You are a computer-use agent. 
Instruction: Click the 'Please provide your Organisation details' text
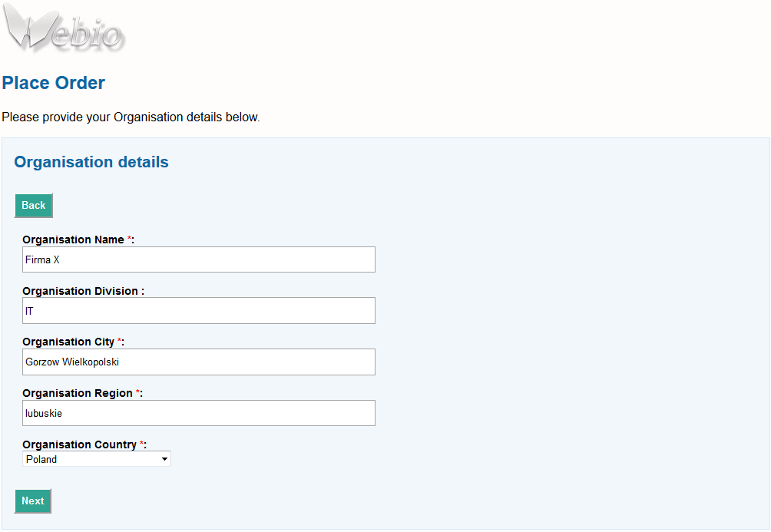click(x=131, y=117)
